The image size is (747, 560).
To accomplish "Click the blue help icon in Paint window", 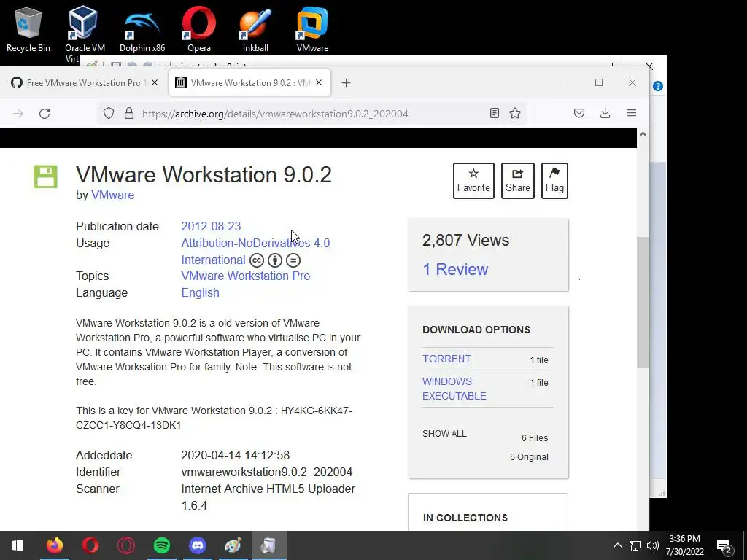I will coord(658,86).
